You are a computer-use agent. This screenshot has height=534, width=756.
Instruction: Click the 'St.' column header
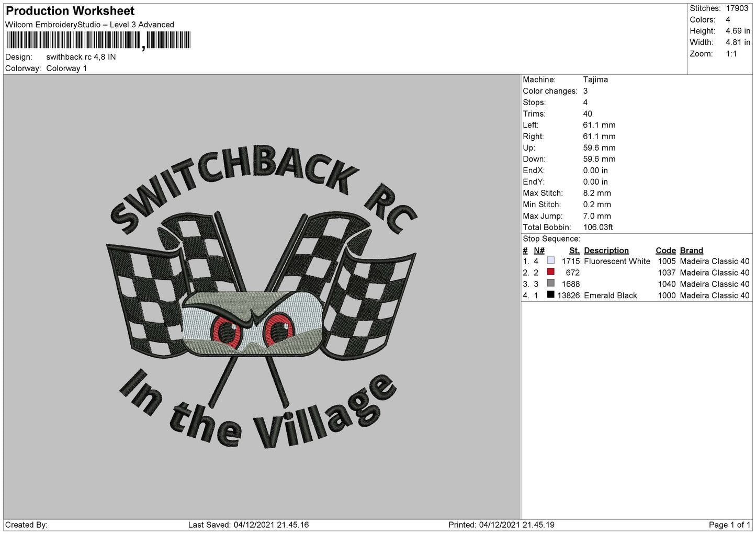coord(574,251)
